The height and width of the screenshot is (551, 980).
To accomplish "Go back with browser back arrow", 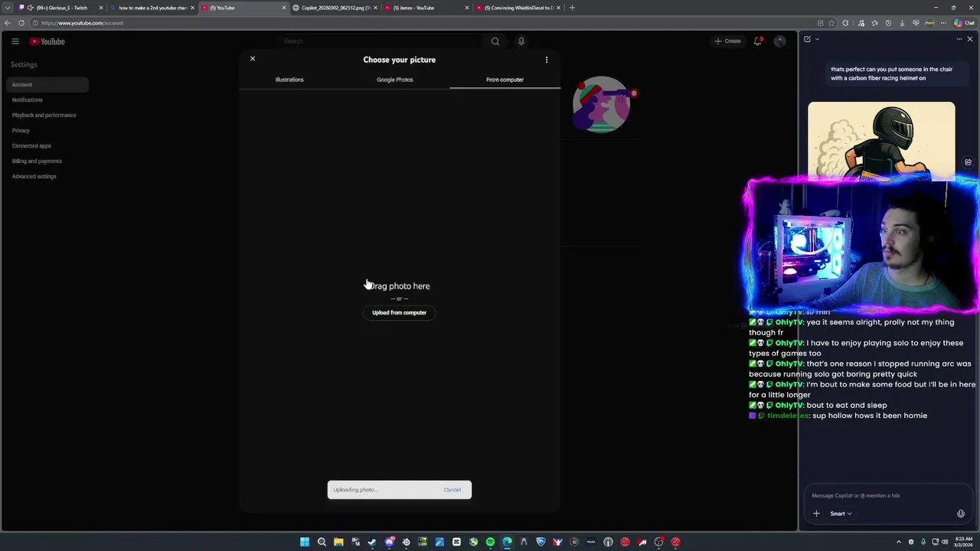I will (x=8, y=23).
